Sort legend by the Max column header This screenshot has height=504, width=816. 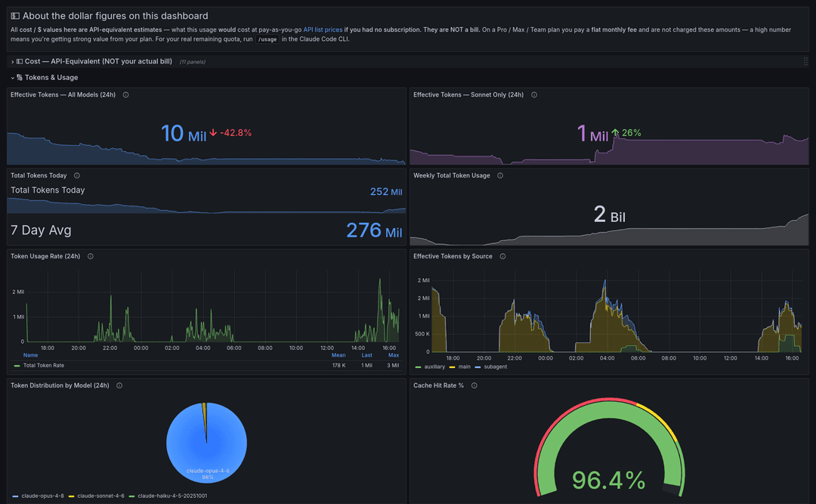[394, 355]
